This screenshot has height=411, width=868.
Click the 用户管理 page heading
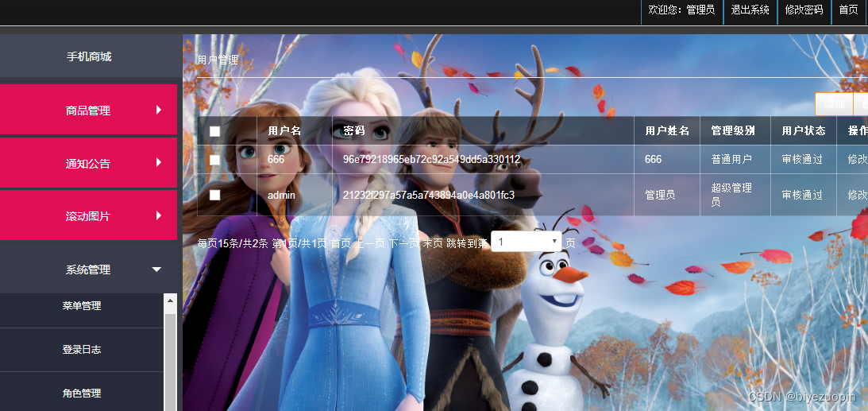point(218,60)
